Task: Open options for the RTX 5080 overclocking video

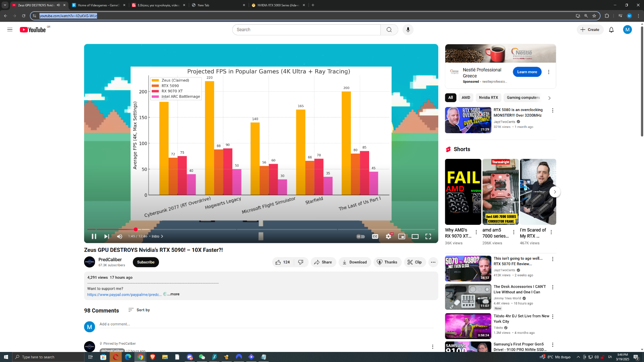Action: pos(553,110)
